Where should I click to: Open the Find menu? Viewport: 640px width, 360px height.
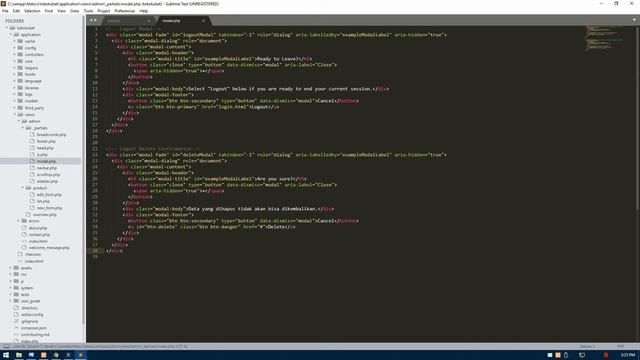click(49, 11)
